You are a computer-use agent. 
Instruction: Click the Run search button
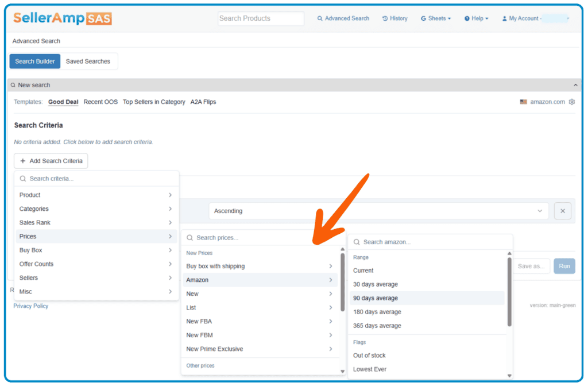click(564, 267)
